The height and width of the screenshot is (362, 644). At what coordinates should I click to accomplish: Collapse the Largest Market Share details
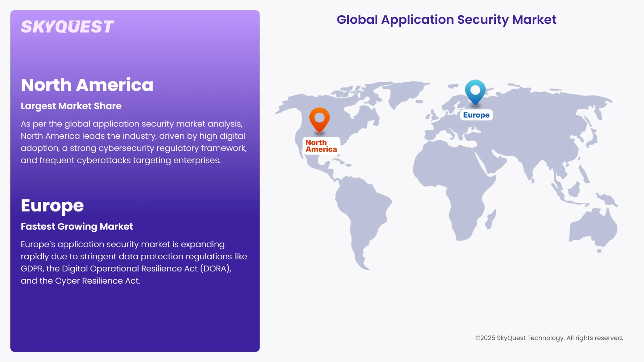71,106
